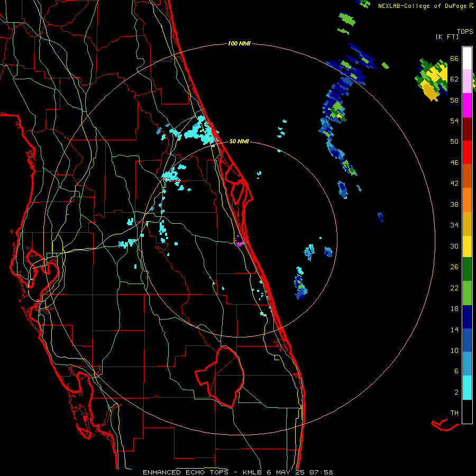
Task: Select the light green legend swatch
Action: 467,293
